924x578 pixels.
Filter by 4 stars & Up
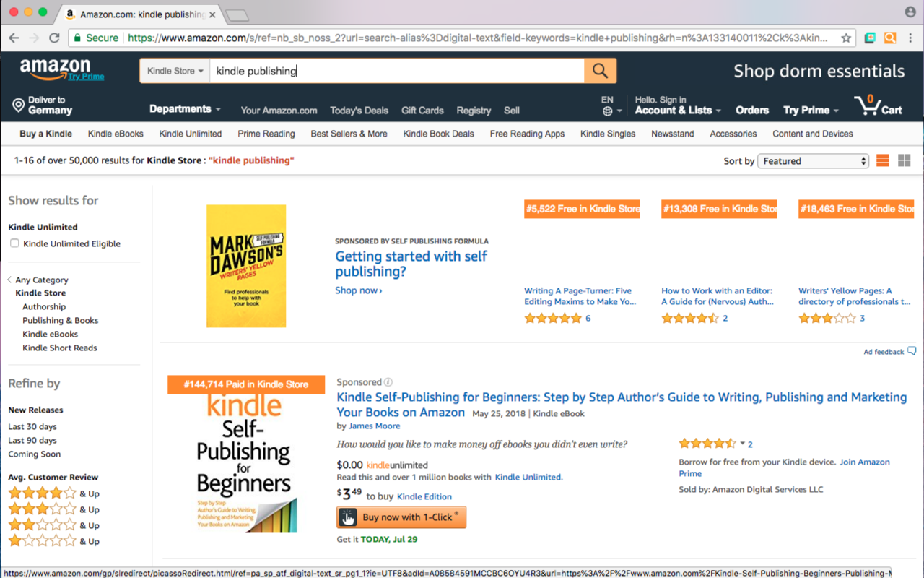point(54,493)
